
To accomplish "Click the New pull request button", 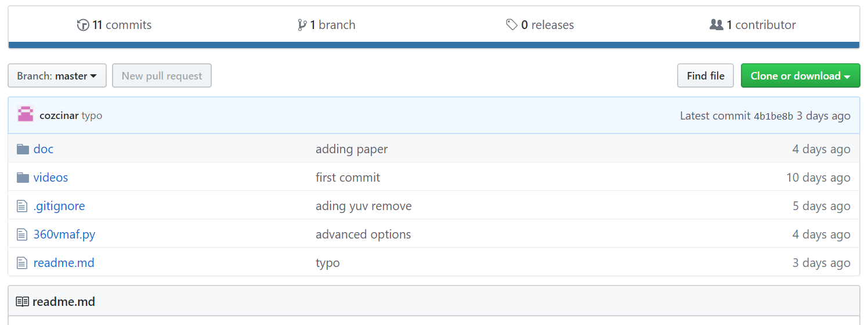I will coord(162,75).
